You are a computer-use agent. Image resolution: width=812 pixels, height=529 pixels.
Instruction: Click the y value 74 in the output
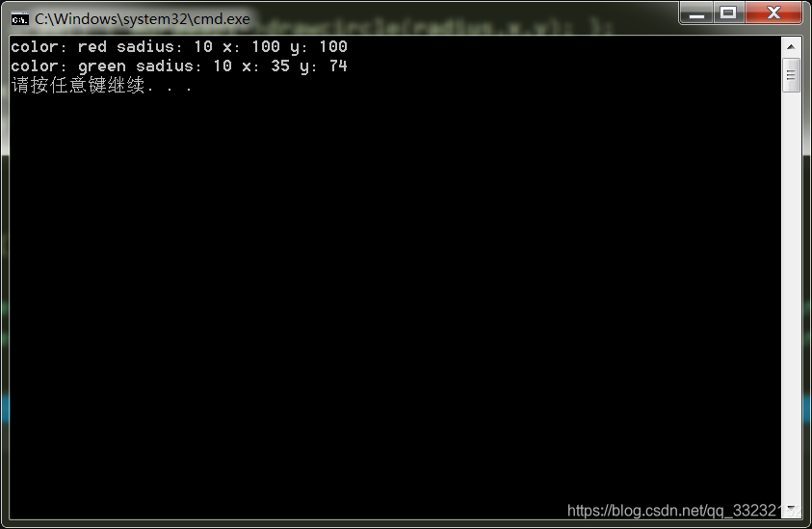pos(338,66)
